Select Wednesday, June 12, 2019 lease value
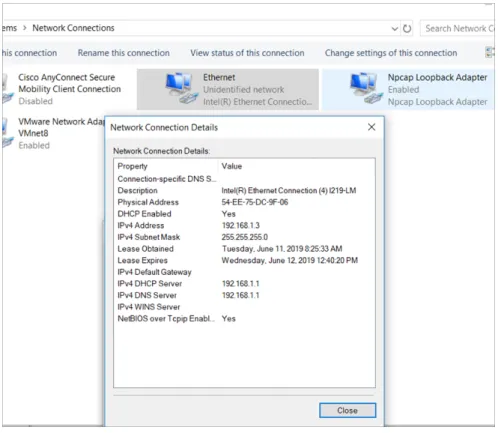 290,260
